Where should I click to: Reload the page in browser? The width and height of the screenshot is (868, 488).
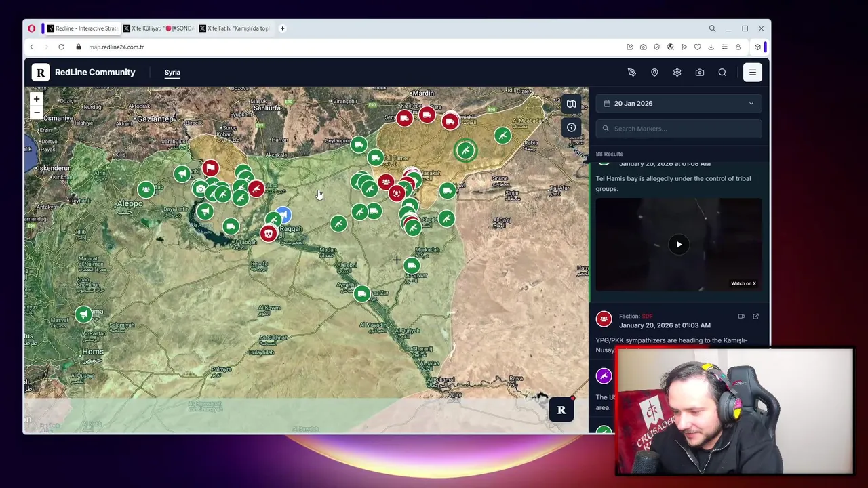pyautogui.click(x=61, y=47)
